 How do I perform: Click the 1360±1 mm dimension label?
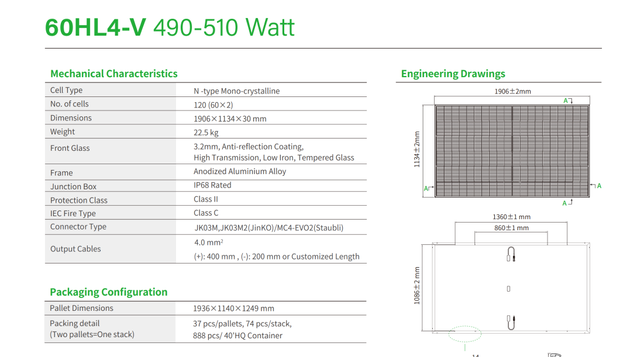pos(511,217)
